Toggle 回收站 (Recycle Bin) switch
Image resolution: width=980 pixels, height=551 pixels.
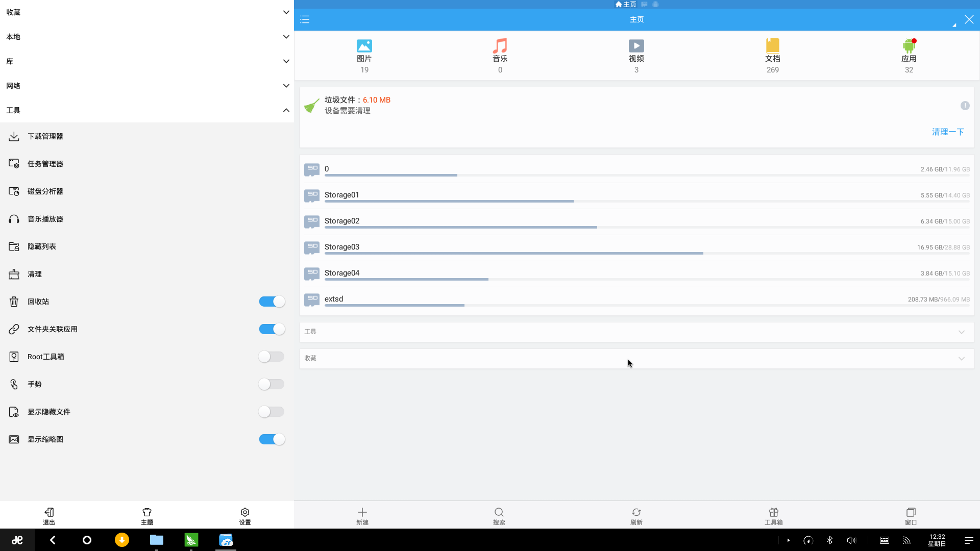(272, 302)
